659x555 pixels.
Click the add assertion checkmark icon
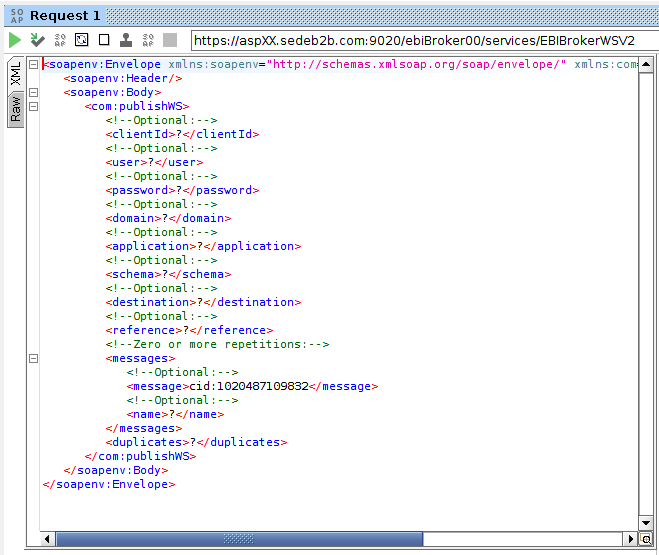pos(37,40)
